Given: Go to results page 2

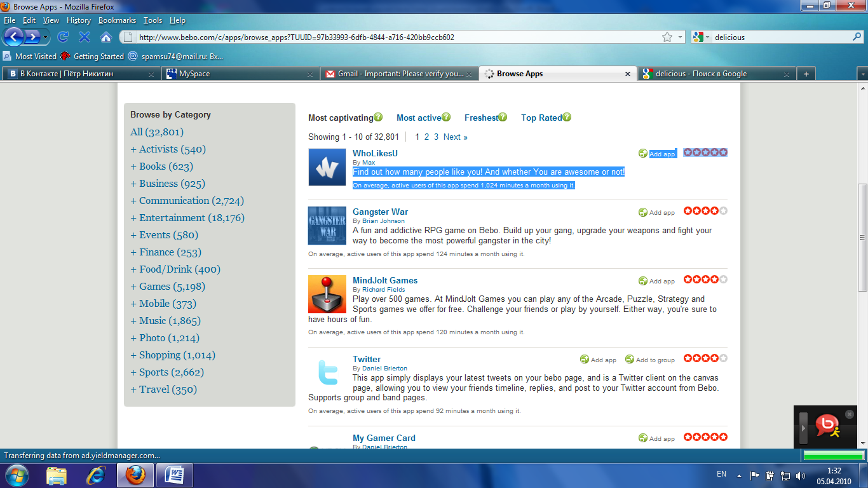Looking at the screenshot, I should (427, 137).
